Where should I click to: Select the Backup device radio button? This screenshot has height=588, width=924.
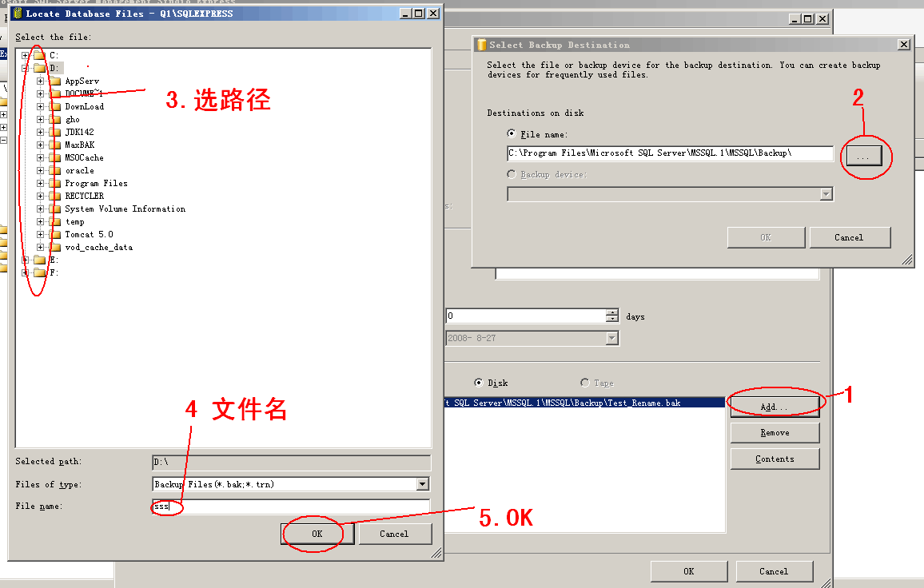point(512,174)
